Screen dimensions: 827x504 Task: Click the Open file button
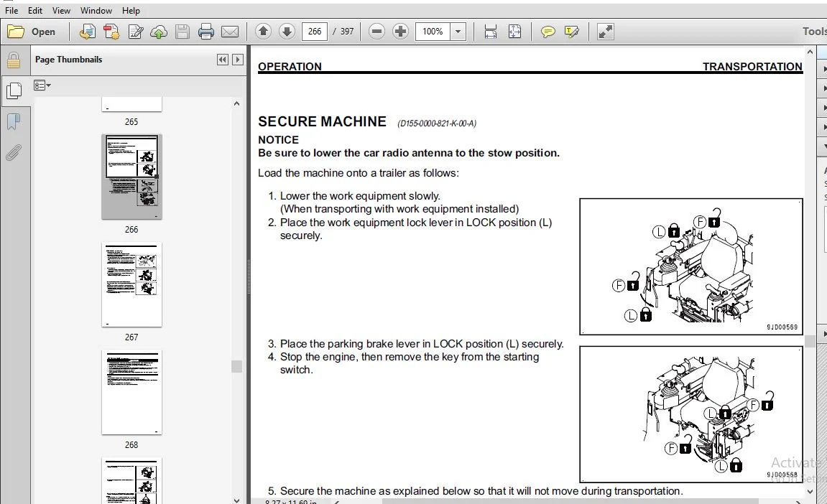click(x=31, y=32)
